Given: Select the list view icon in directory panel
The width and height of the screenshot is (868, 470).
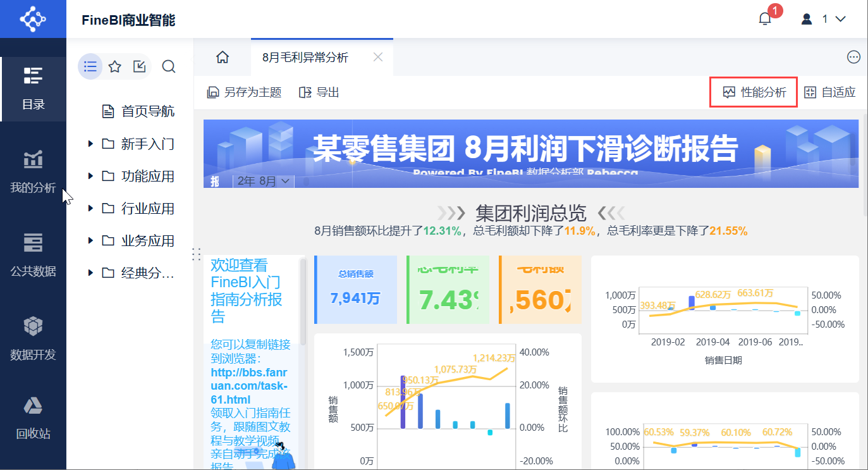Looking at the screenshot, I should [90, 66].
